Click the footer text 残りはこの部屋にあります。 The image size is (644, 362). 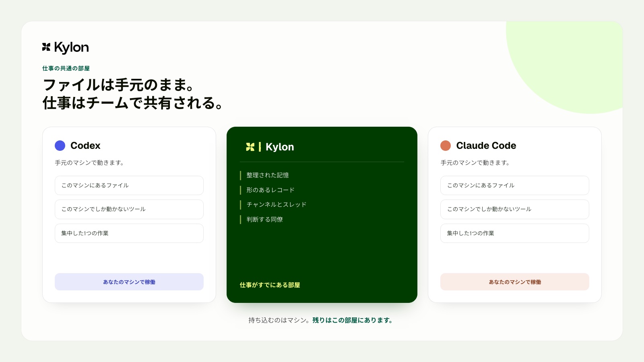[x=353, y=321]
